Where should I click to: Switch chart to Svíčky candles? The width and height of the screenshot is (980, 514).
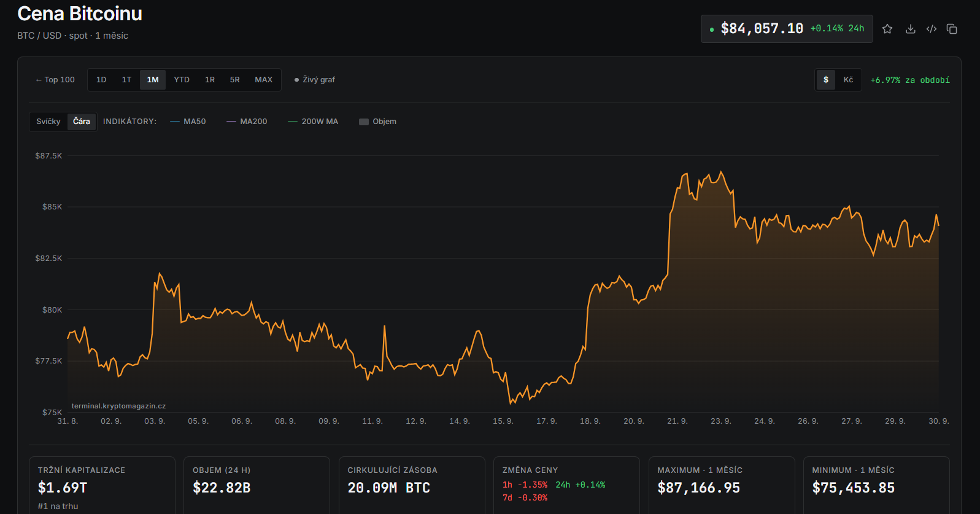[x=48, y=122]
